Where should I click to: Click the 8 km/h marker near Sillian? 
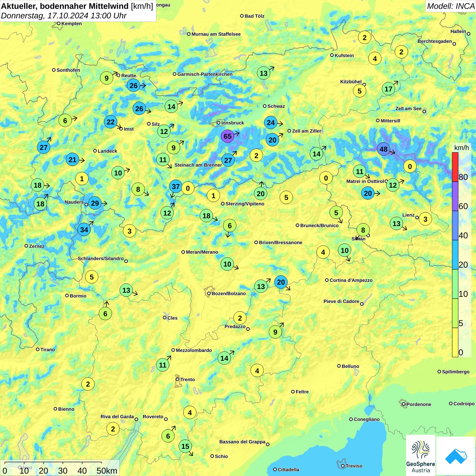point(363,230)
